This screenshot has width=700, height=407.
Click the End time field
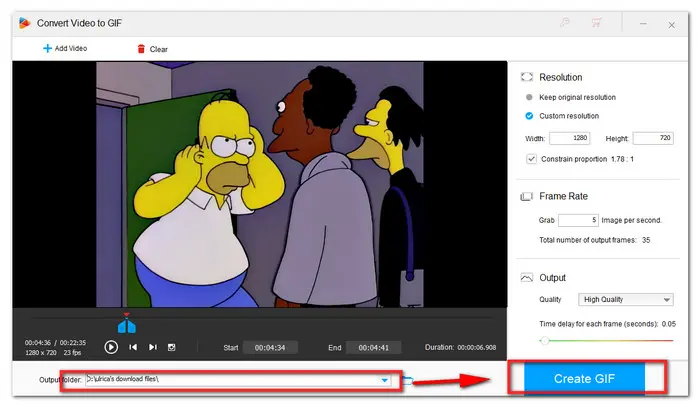374,347
